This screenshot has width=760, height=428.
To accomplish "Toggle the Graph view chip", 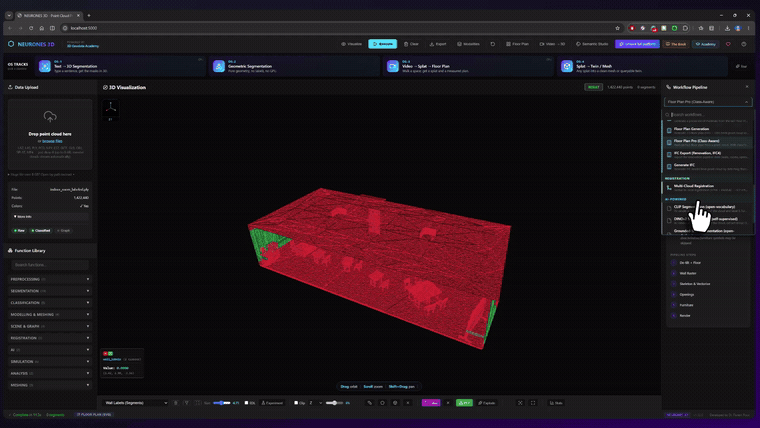I will [x=63, y=231].
